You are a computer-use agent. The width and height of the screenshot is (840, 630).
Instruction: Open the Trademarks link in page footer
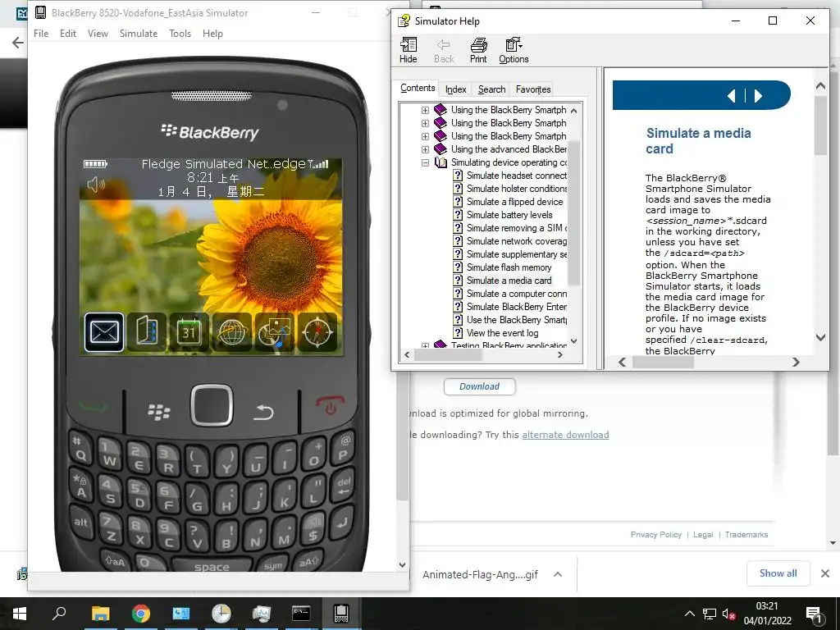tap(746, 535)
